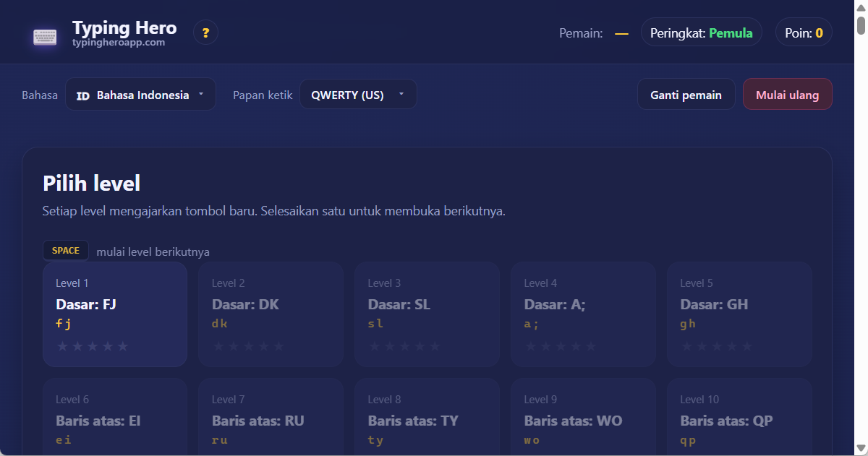
Task: Select Level 10 Baris atas: QP card
Action: pyautogui.click(x=739, y=417)
